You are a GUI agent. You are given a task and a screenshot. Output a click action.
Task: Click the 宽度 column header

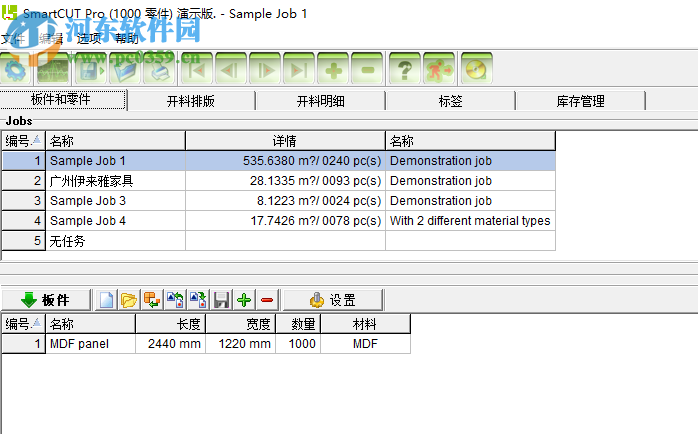[240, 324]
